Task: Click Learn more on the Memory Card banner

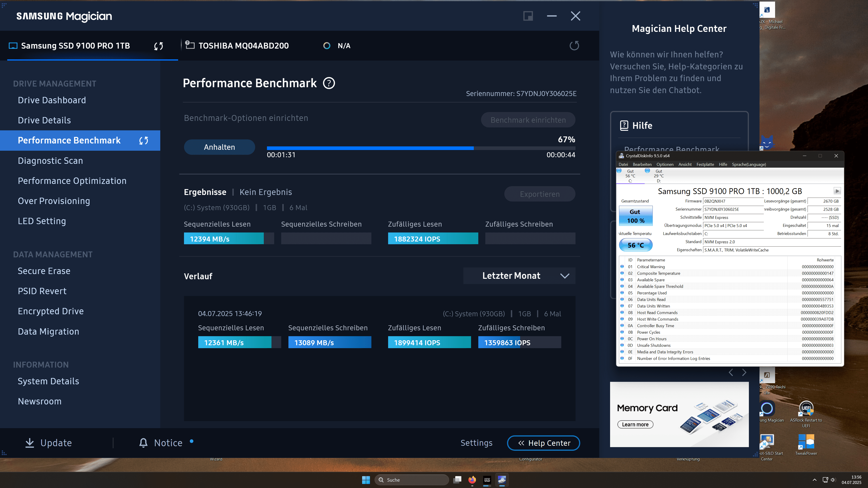Action: coord(635,424)
